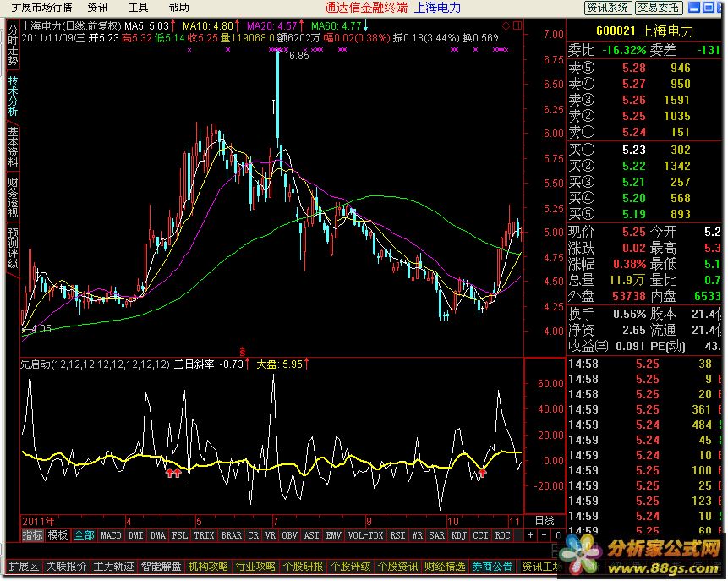The image size is (728, 581).
Task: Switch indicator to VR
Action: [271, 535]
